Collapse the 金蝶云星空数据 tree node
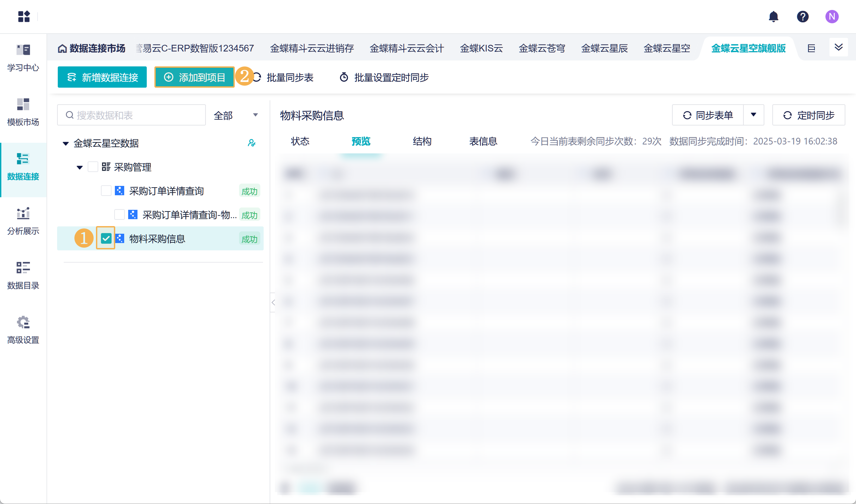 pyautogui.click(x=66, y=143)
